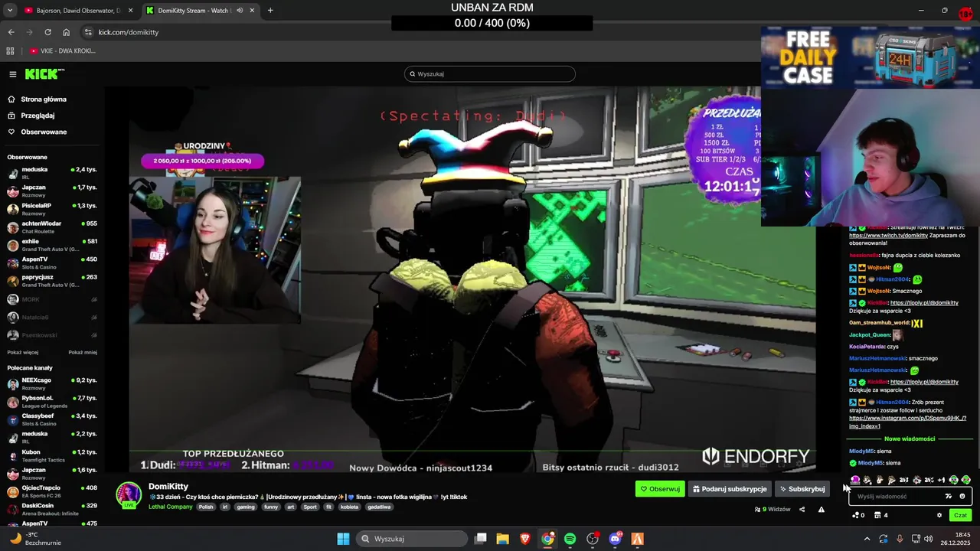Image resolution: width=980 pixels, height=551 pixels.
Task: Open Discord from the taskbar
Action: pyautogui.click(x=615, y=539)
